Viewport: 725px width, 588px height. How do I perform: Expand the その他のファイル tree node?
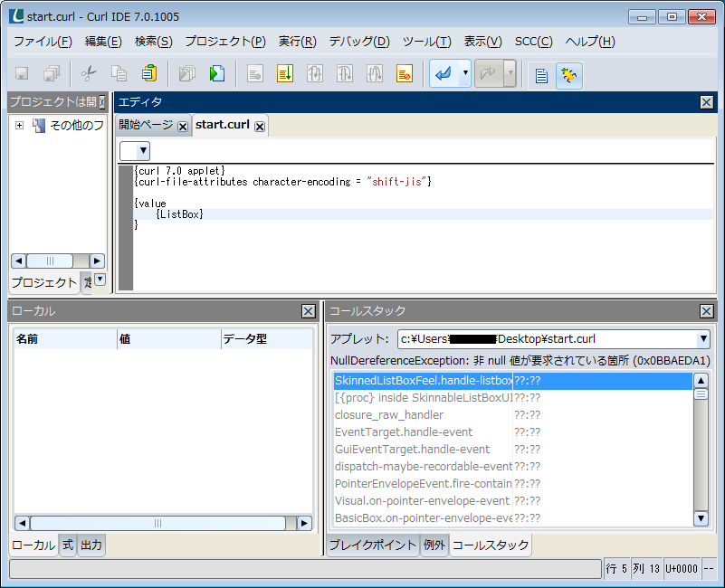19,125
